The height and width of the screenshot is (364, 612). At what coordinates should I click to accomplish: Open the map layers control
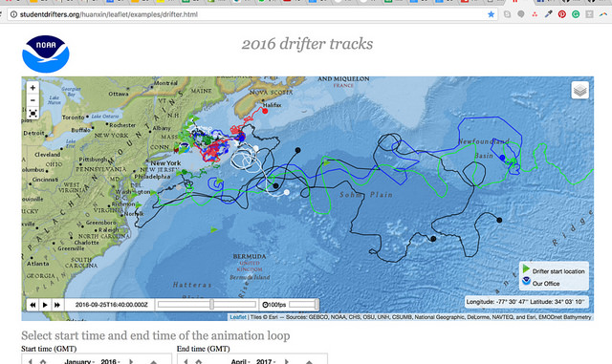[580, 91]
